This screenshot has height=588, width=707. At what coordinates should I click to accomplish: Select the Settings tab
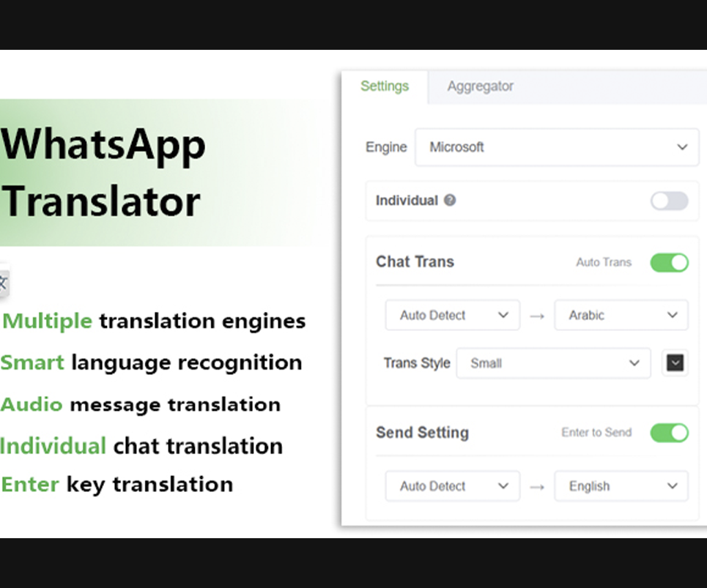(385, 86)
